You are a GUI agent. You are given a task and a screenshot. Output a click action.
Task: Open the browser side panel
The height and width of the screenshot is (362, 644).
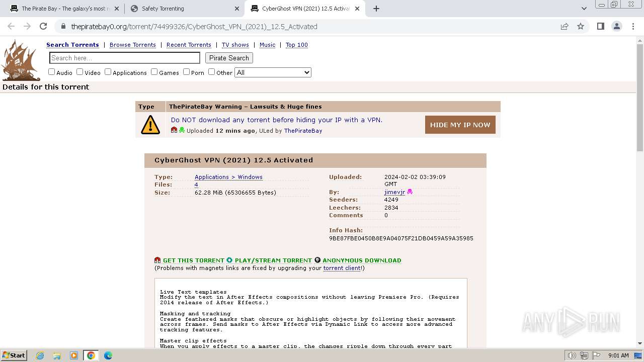(x=600, y=27)
